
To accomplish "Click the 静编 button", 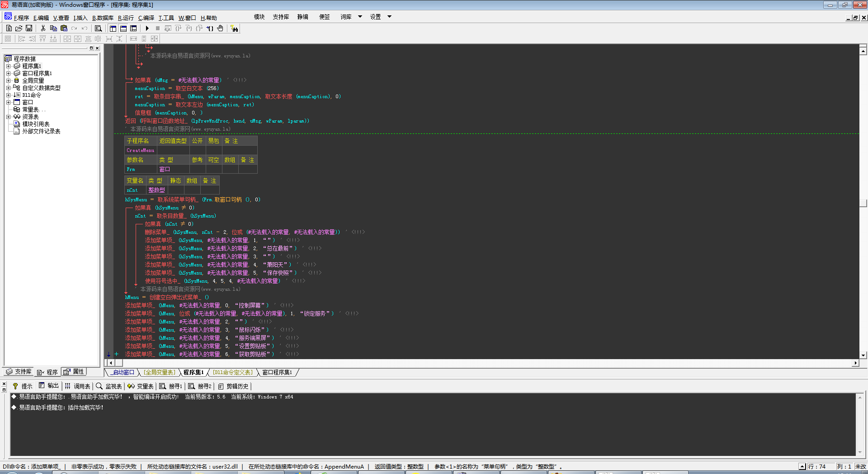I will 303,17.
